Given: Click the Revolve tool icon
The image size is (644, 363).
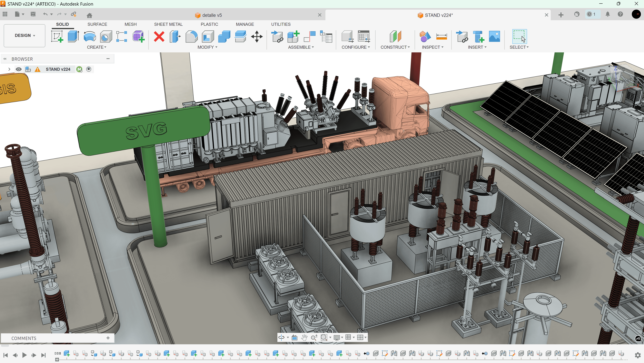Looking at the screenshot, I should 90,37.
